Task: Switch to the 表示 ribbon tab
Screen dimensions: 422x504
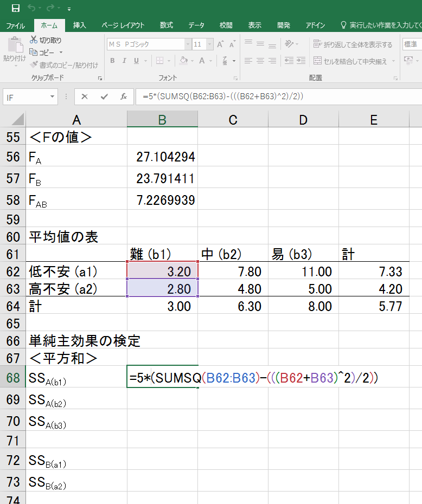Action: coord(254,25)
